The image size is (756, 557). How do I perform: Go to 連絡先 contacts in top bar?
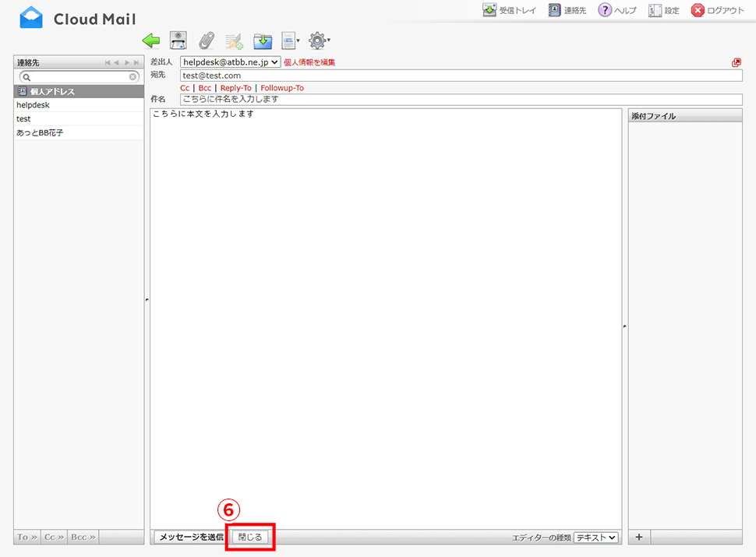click(567, 10)
